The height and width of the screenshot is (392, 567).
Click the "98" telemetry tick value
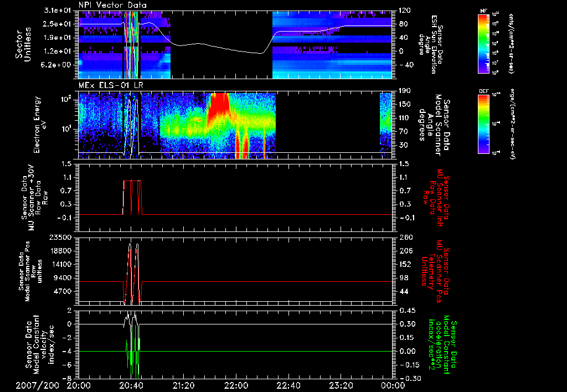403,278
